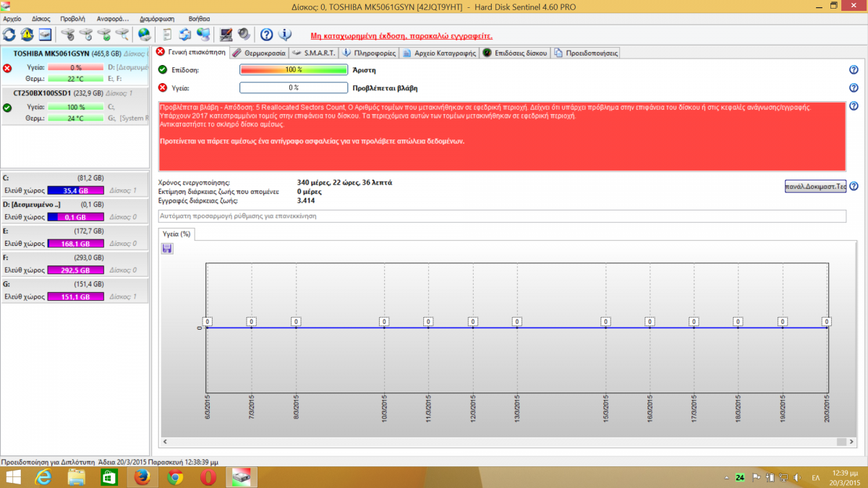Viewport: 868px width, 488px height.
Task: Click the globe and monitor network icon
Action: (x=203, y=34)
